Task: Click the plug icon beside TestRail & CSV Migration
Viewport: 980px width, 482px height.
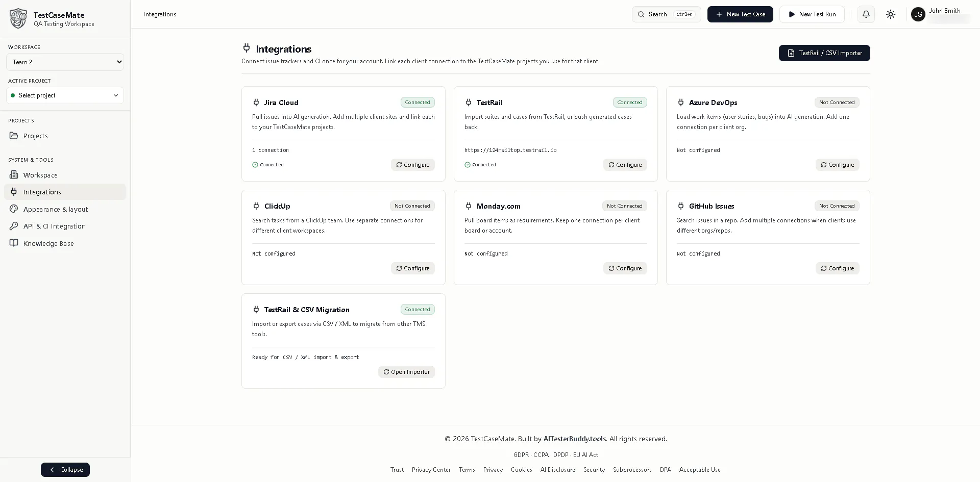Action: click(256, 310)
